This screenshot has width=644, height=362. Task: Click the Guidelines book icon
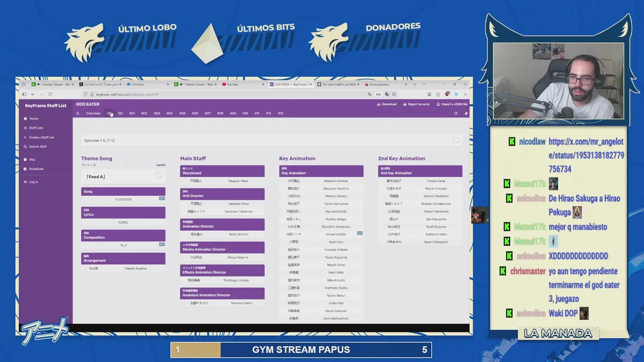point(25,169)
